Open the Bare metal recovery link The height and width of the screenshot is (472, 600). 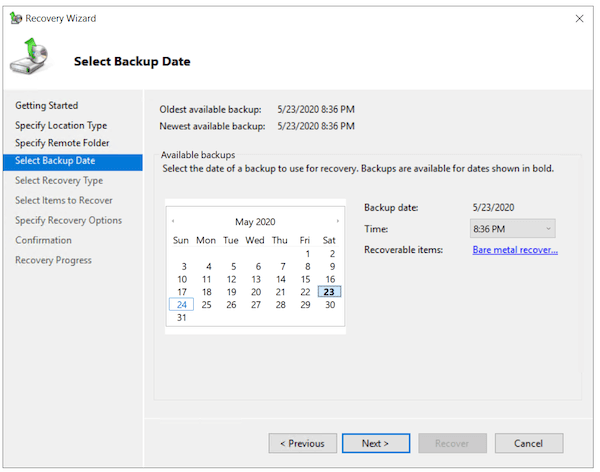[514, 249]
